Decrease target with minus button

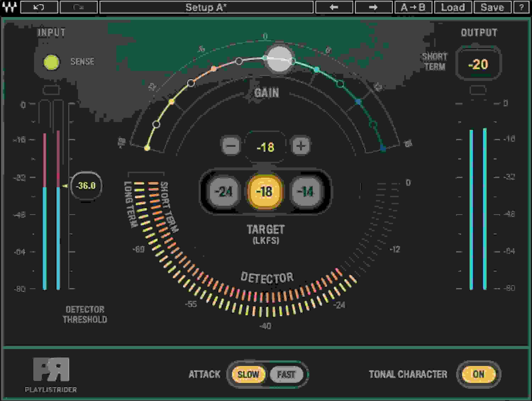(231, 146)
